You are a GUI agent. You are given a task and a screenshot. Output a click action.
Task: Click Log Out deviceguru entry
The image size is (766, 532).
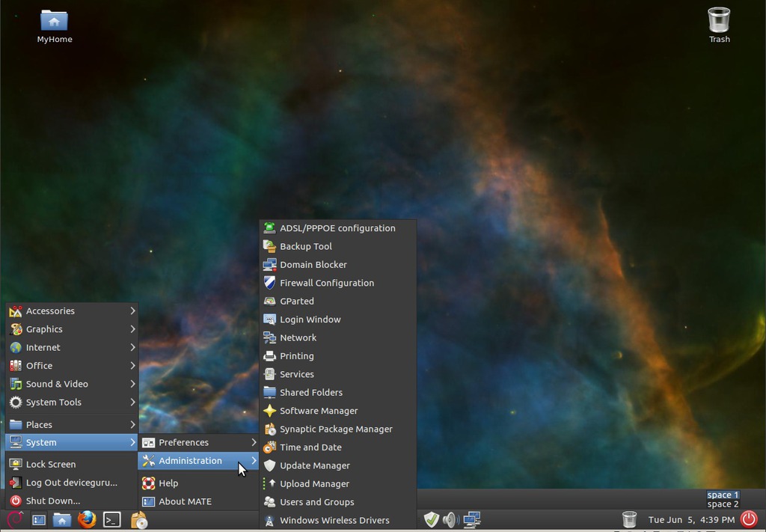pyautogui.click(x=72, y=483)
